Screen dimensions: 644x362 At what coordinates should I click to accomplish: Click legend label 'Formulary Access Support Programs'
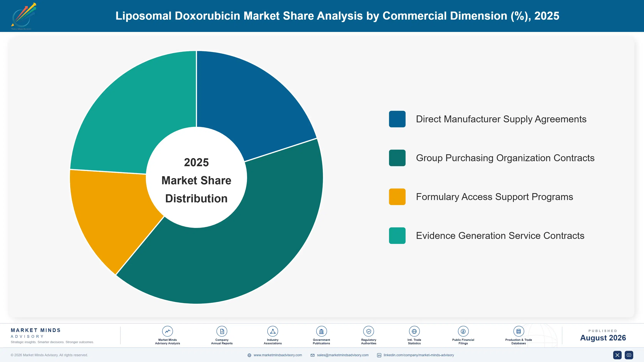[495, 197]
